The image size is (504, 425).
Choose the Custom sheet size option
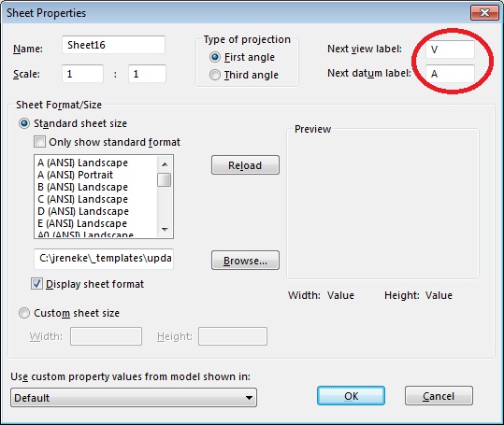(x=24, y=313)
